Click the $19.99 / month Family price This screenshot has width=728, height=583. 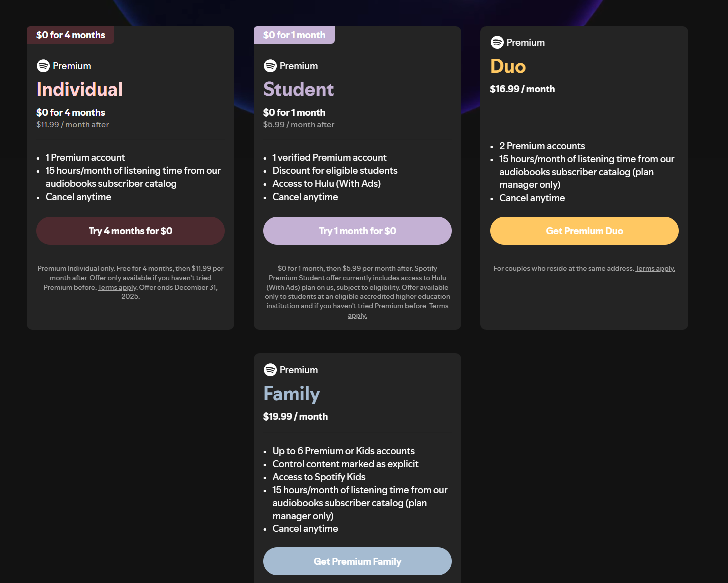point(295,417)
